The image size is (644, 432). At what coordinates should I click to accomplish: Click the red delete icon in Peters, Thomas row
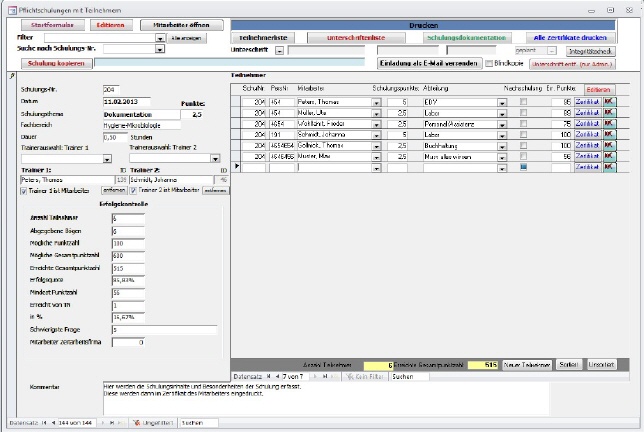coord(609,101)
